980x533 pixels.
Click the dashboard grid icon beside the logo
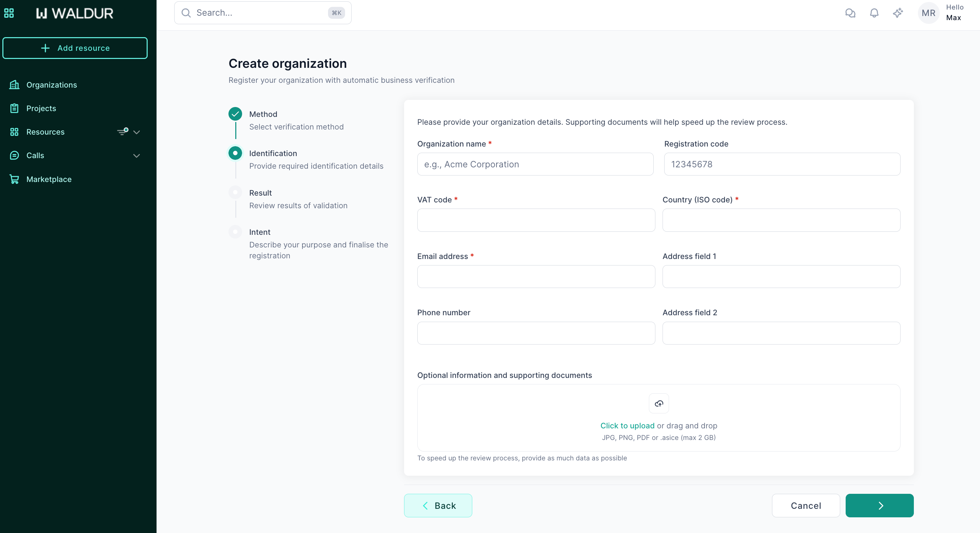(x=9, y=13)
